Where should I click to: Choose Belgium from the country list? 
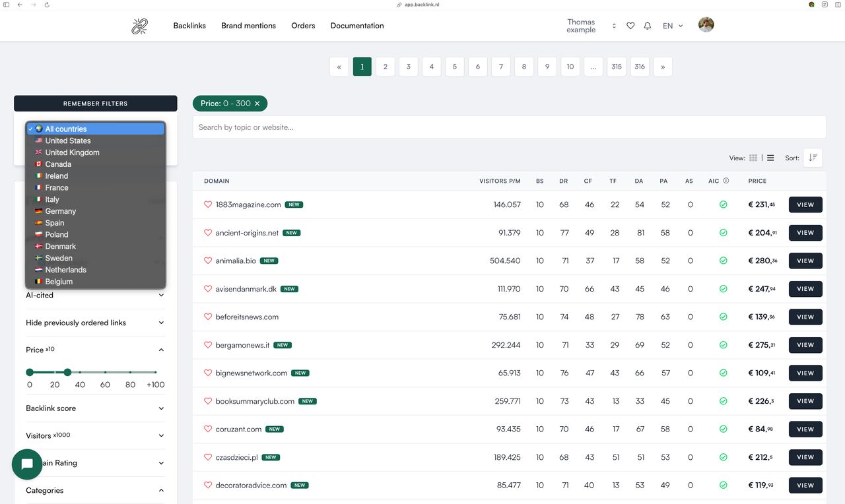click(96, 282)
